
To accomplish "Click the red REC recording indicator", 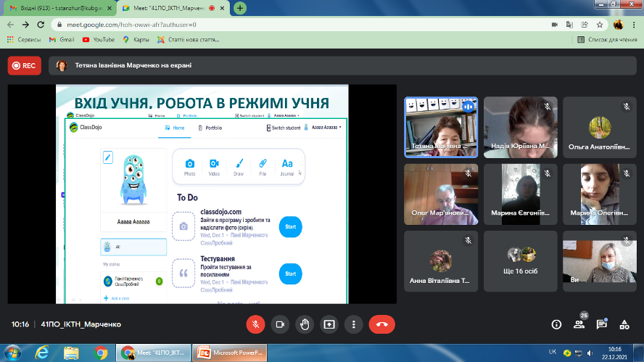I will pos(25,65).
